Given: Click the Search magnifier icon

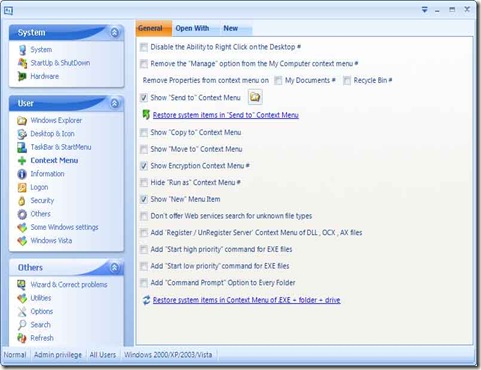Looking at the screenshot, I should click(22, 325).
